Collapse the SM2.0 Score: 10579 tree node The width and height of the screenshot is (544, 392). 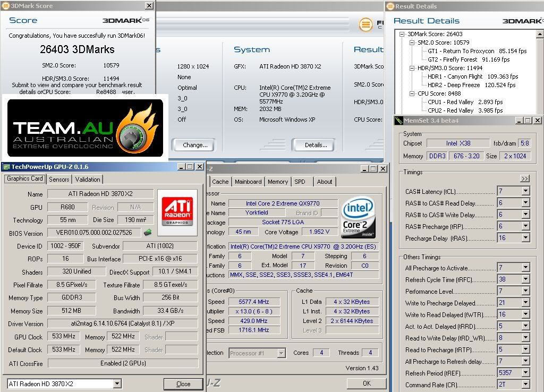click(x=412, y=42)
